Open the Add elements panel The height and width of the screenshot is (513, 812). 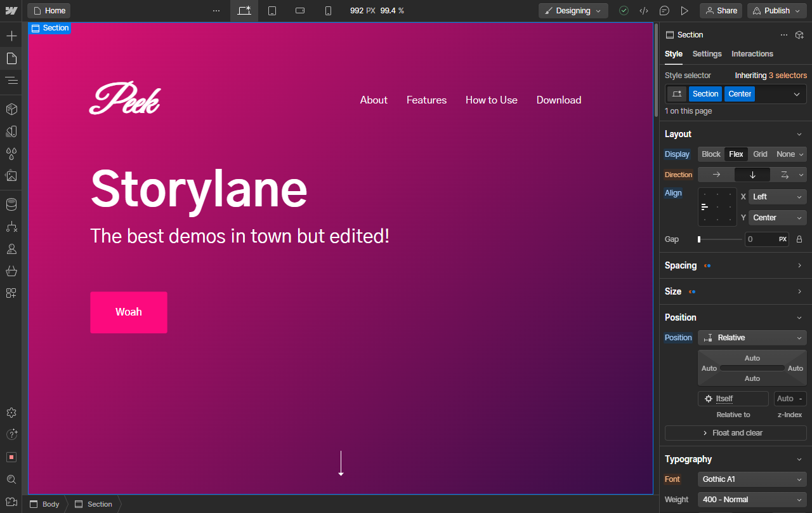pyautogui.click(x=11, y=36)
